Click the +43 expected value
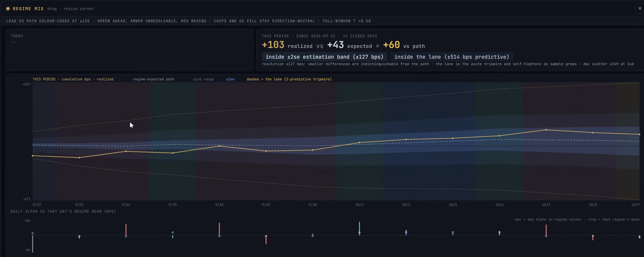Image resolution: width=644 pixels, height=257 pixels. click(x=335, y=45)
